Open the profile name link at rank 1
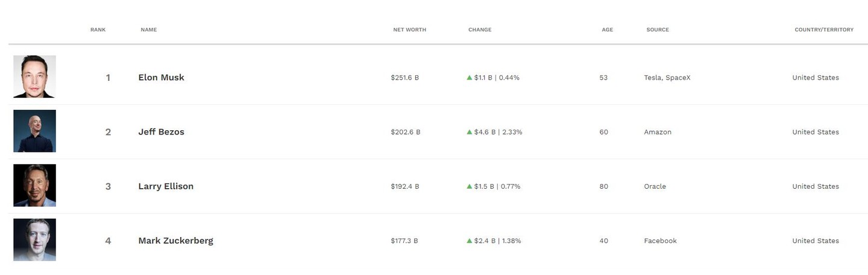868x275 pixels. 161,77
